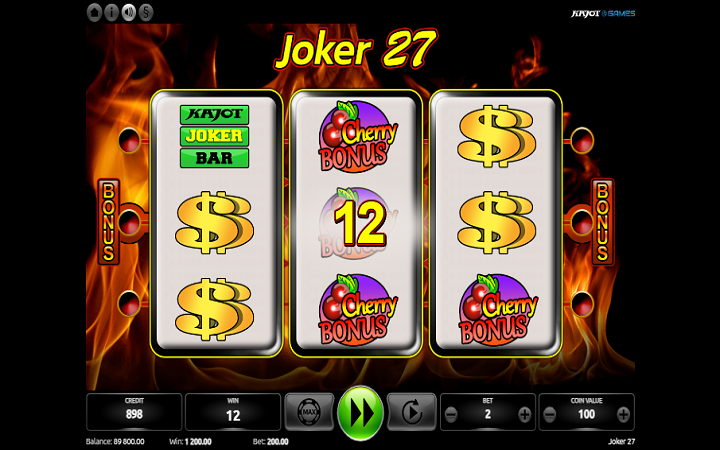Toggle autoplay with the circular arrow button

411,412
